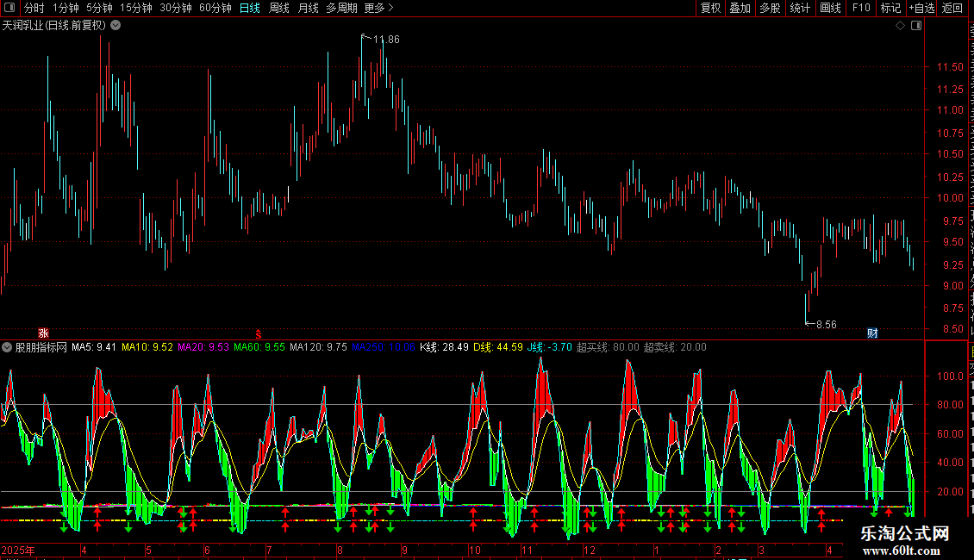Open the 复权 adjustment menu
The image size is (974, 560).
tap(710, 8)
